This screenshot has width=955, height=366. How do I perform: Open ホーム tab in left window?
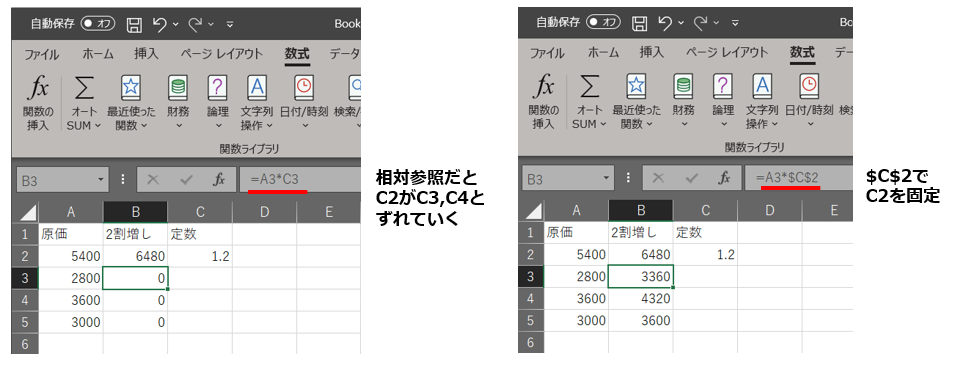[98, 54]
